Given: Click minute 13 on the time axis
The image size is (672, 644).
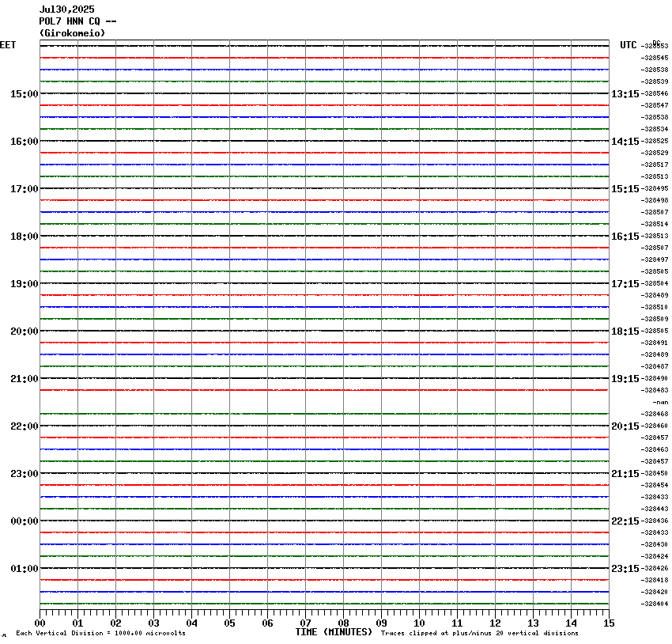Looking at the screenshot, I should click(533, 623).
